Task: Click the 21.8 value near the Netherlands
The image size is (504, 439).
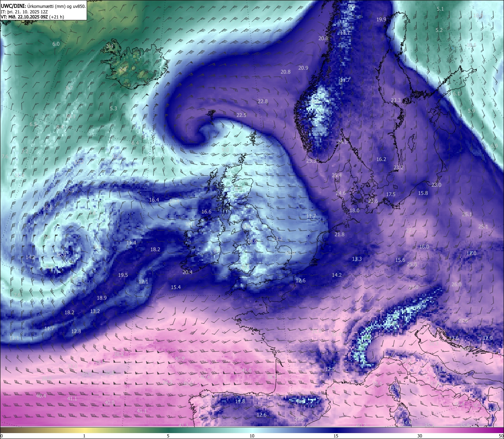Action: [339, 235]
